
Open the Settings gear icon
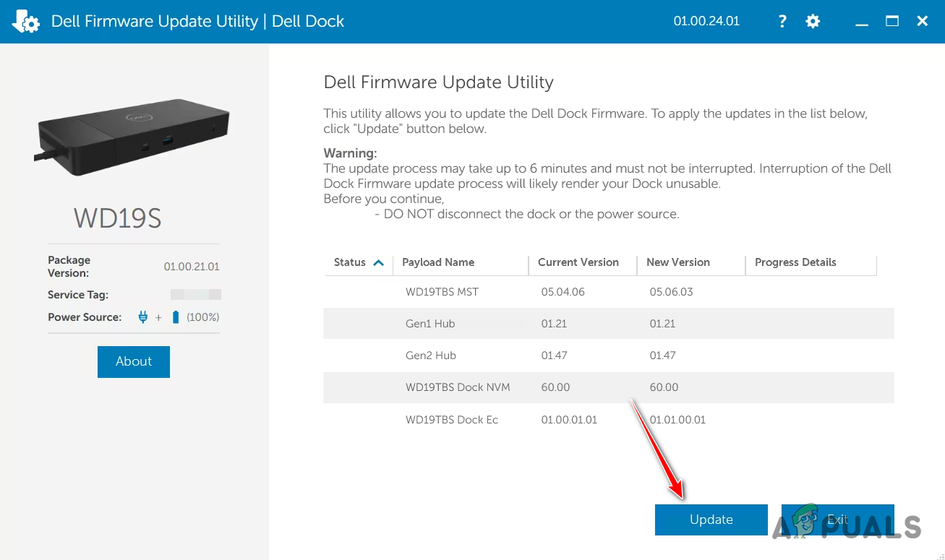(813, 21)
